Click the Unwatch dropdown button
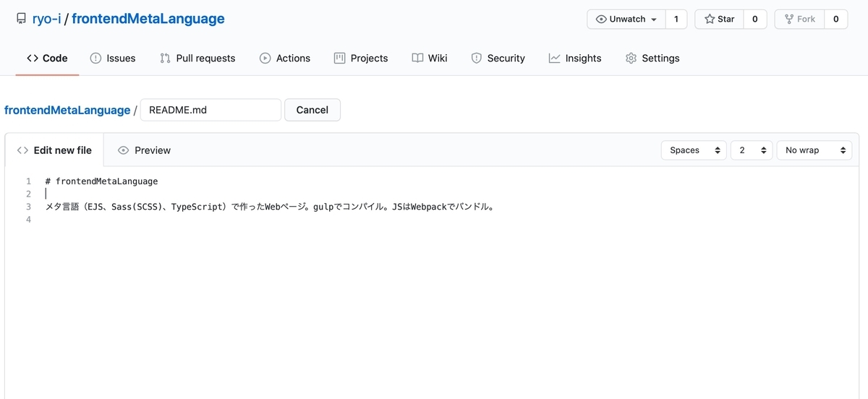 tap(626, 20)
